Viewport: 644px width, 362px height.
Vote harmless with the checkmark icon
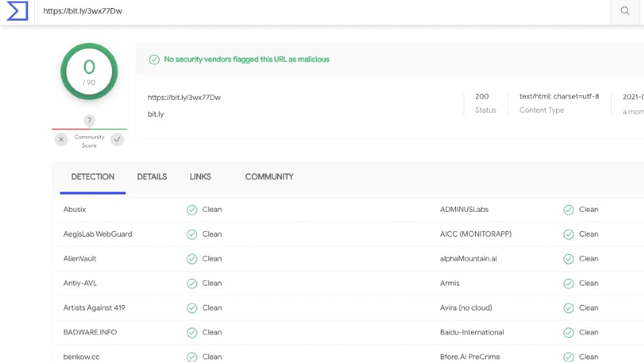coord(117,139)
